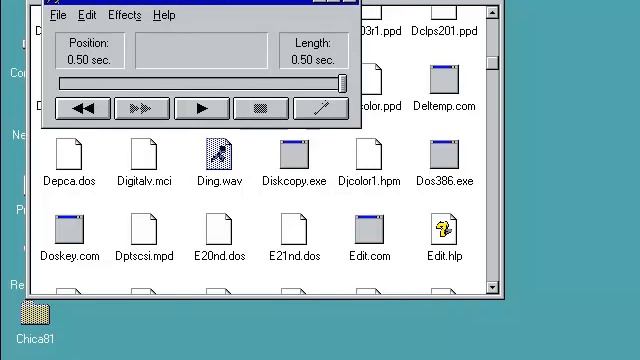Image resolution: width=640 pixels, height=360 pixels.
Task: Play the sound in Sound Recorder
Action: point(202,109)
